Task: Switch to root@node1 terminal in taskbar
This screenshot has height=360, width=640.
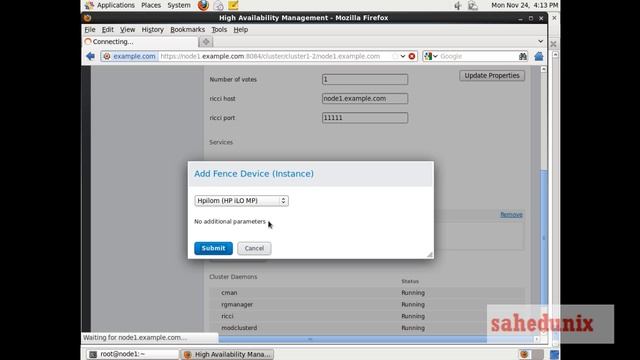Action: point(133,354)
